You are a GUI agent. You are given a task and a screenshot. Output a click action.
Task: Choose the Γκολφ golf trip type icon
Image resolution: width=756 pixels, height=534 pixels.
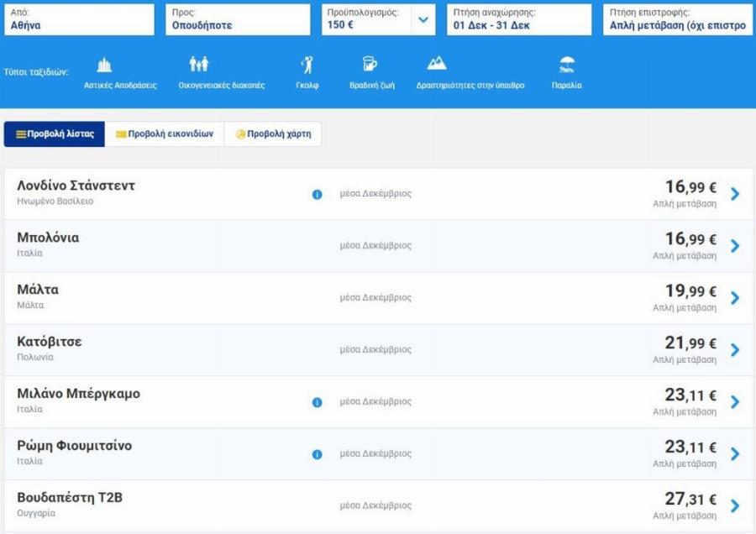(x=307, y=65)
